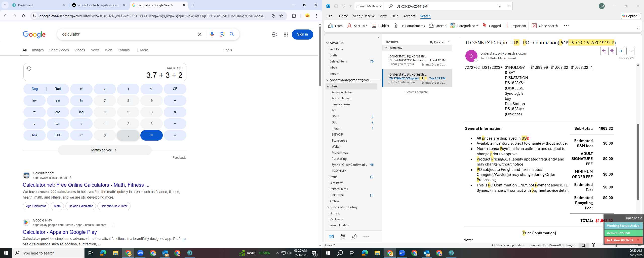Click Chrome page vertical scrollbar

tap(320, 57)
